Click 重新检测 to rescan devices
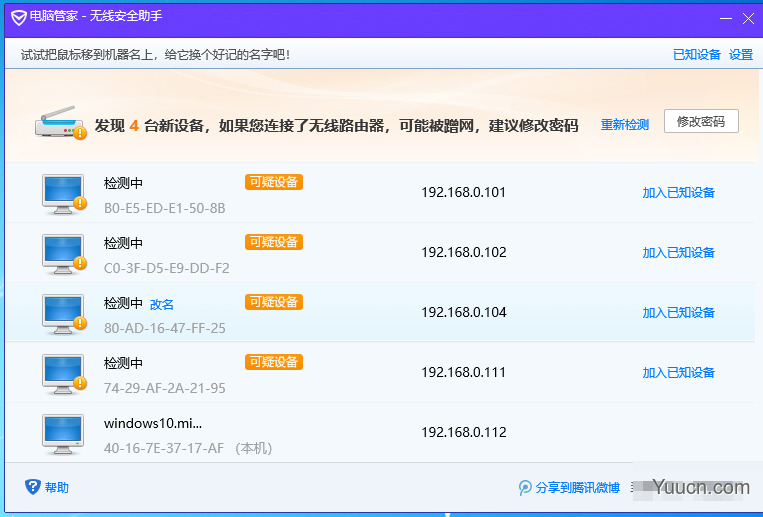763x517 pixels. click(x=625, y=125)
